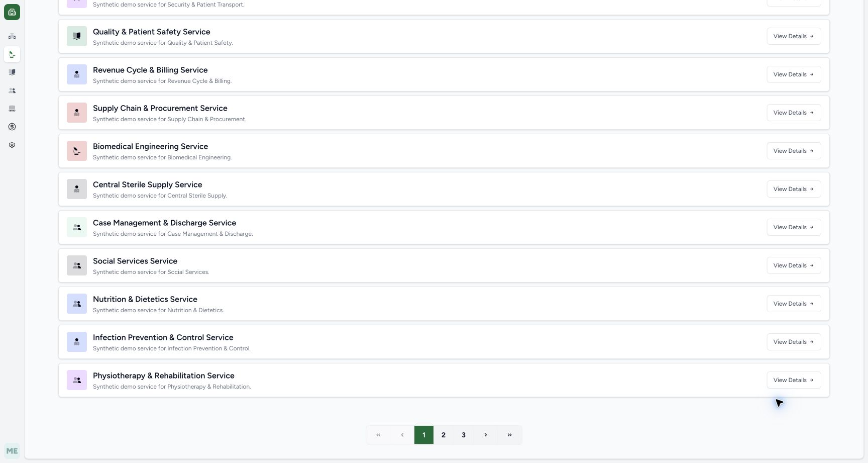Screen dimensions: 868x463
Task: Open the dollar billing sidebar icon
Action: [12, 127]
